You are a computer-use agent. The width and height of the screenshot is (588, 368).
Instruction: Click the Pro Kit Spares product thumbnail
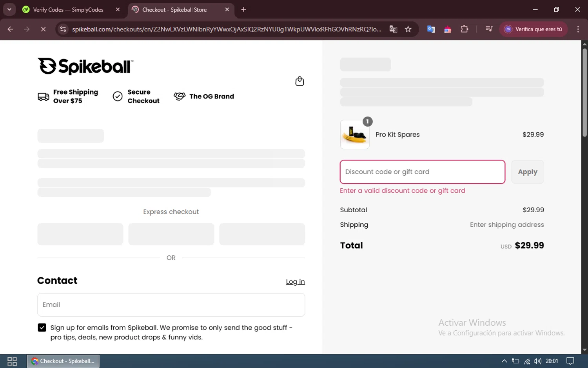click(355, 135)
